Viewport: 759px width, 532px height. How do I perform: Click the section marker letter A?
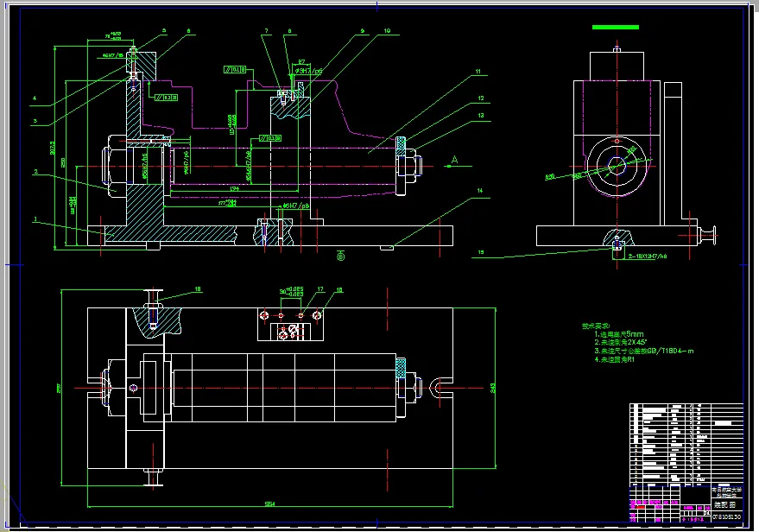tap(454, 159)
